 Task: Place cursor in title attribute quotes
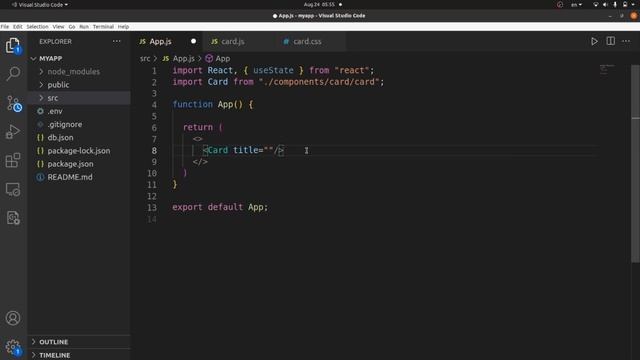(269, 150)
